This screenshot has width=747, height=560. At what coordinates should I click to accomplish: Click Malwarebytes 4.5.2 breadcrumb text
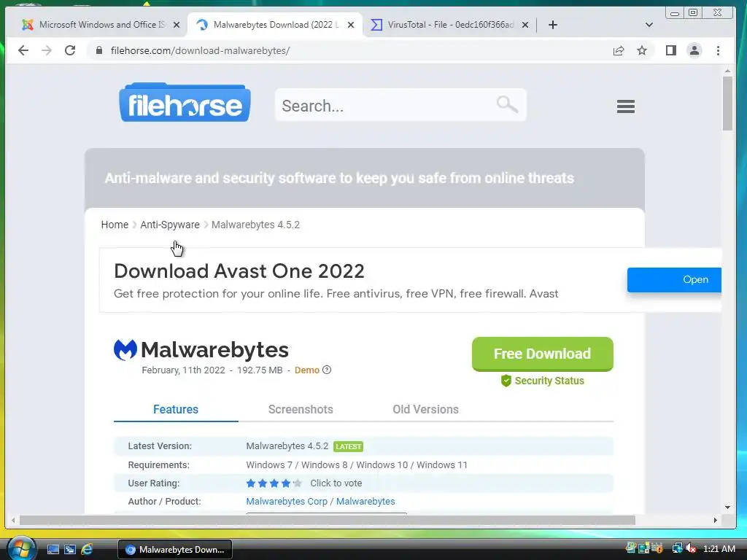pyautogui.click(x=255, y=225)
